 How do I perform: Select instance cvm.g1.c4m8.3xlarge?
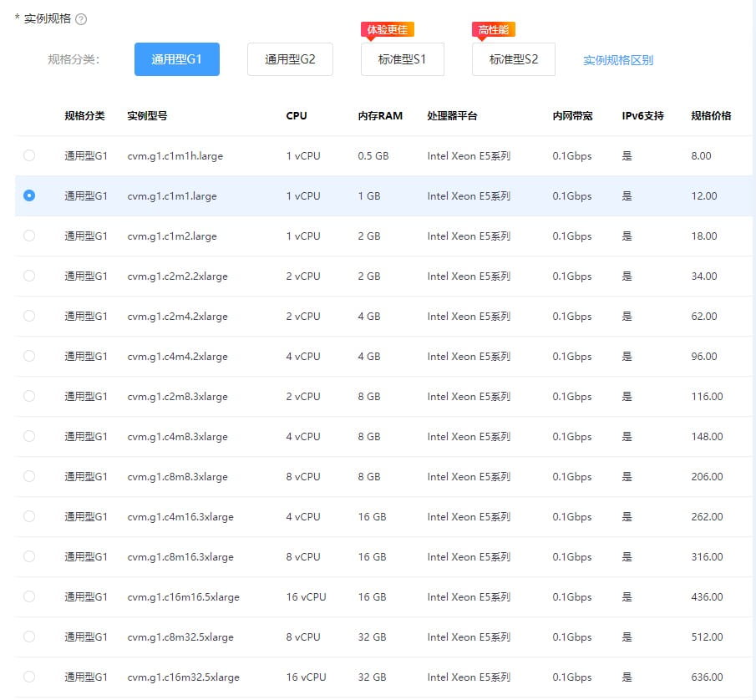click(29, 436)
